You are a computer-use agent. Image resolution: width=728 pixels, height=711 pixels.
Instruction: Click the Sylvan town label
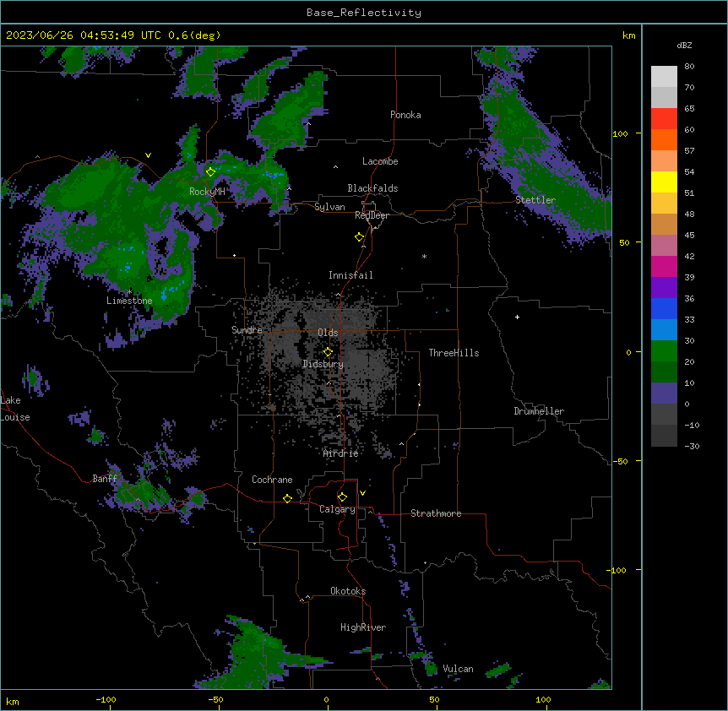tap(329, 207)
